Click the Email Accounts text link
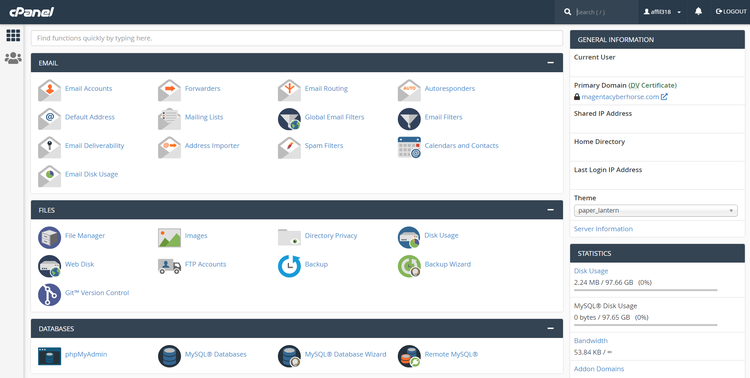Viewport: 750px width, 378px height. click(x=88, y=89)
